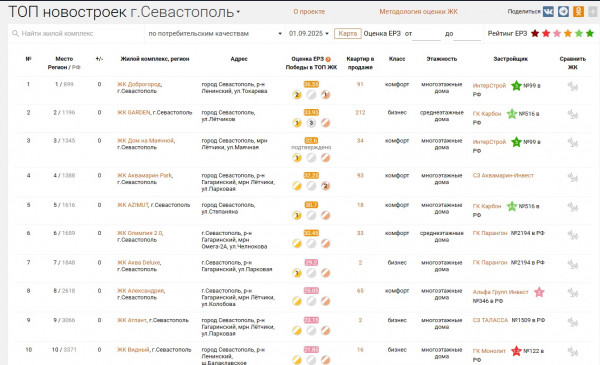
Task: Click apartments count 212
Action: coord(360,112)
